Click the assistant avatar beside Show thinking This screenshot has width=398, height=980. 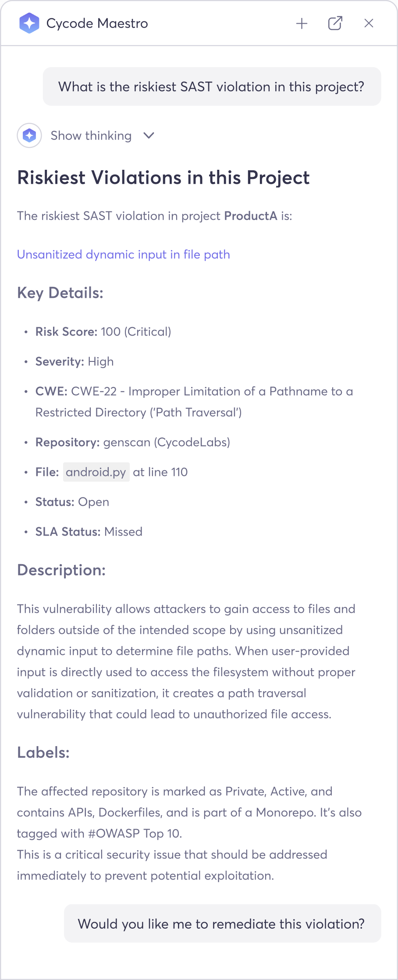pyautogui.click(x=29, y=136)
